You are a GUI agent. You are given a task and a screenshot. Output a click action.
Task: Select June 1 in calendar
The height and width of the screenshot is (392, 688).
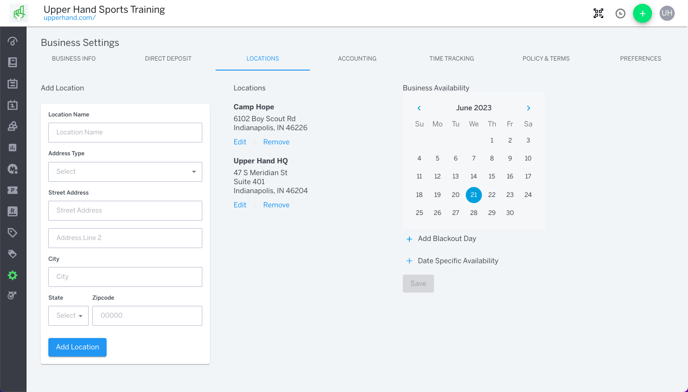492,140
